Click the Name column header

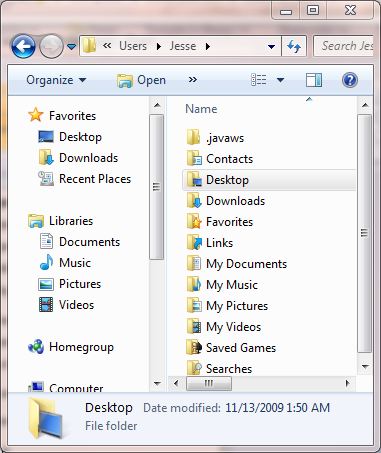(x=201, y=109)
